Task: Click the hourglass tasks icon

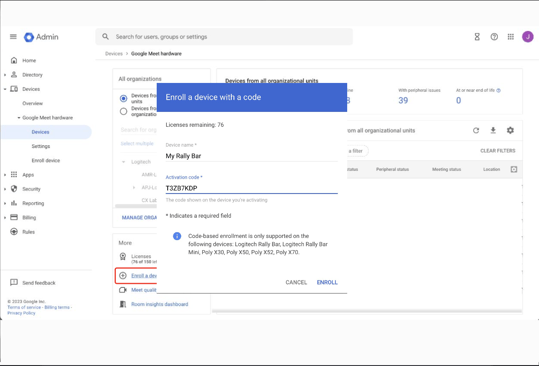Action: [x=477, y=37]
